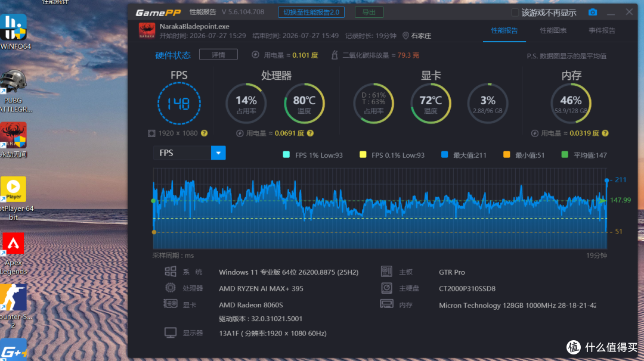Open AIWINFO64 desktop shortcut
Image resolution: width=644 pixels, height=361 pixels.
pyautogui.click(x=14, y=32)
